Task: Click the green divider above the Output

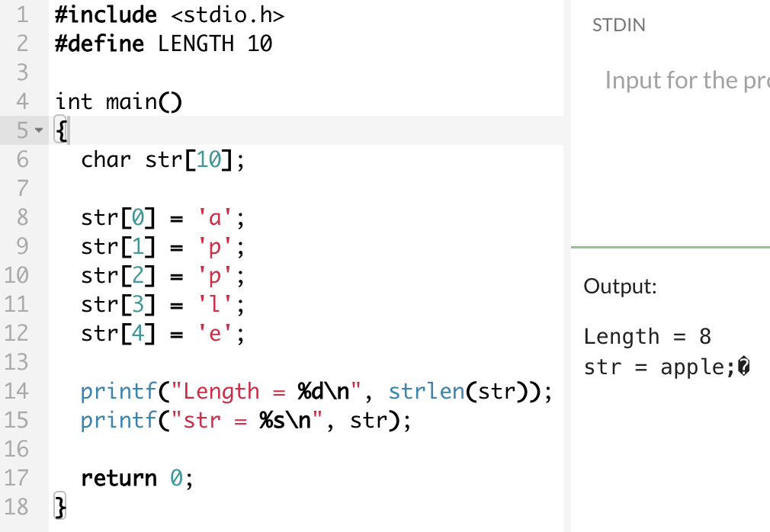Action: click(x=670, y=247)
